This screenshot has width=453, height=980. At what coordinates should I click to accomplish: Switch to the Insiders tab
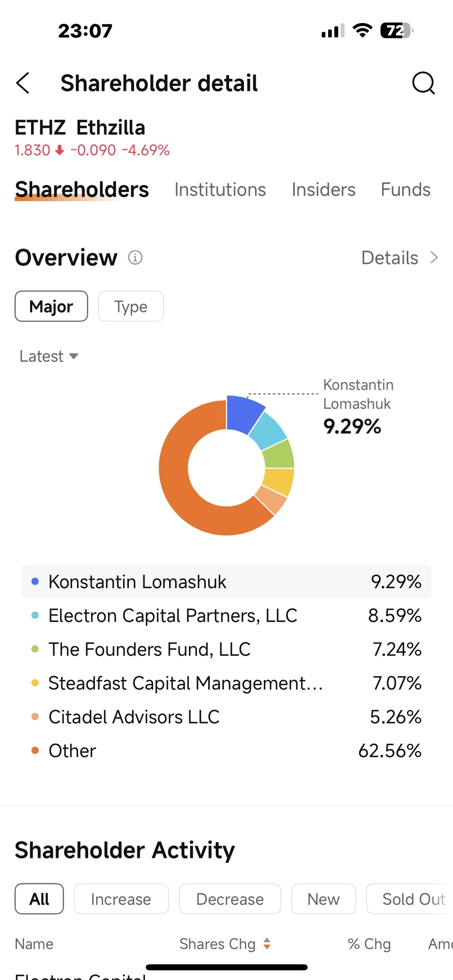click(x=323, y=189)
